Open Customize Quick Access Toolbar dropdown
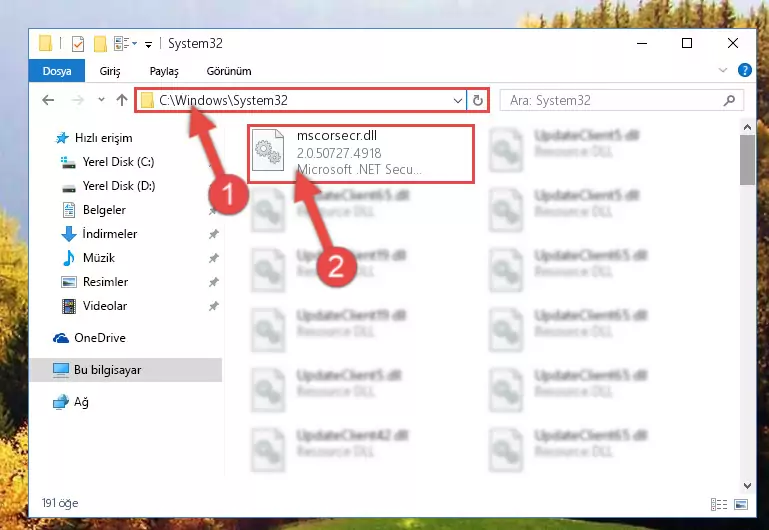Screen dimensions: 769x530 148,45
